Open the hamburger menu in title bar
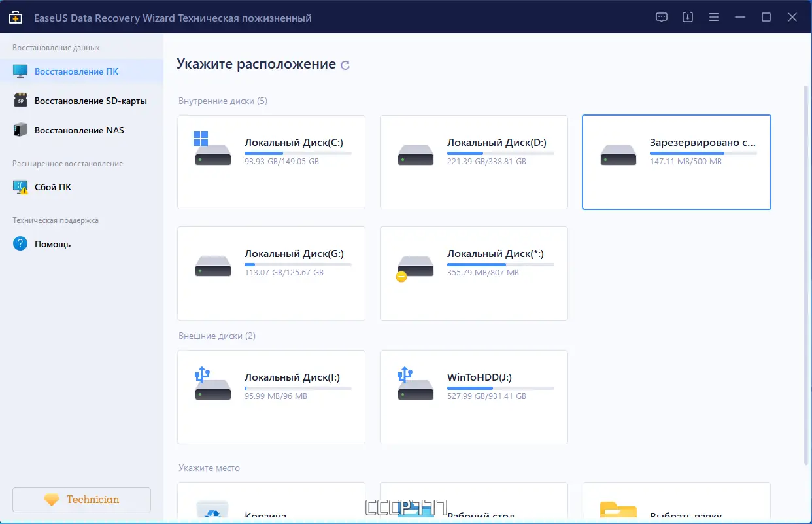 tap(714, 18)
